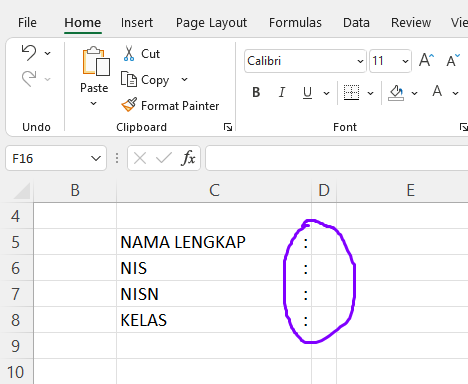Copy selection with the Copy icon

[x=129, y=79]
